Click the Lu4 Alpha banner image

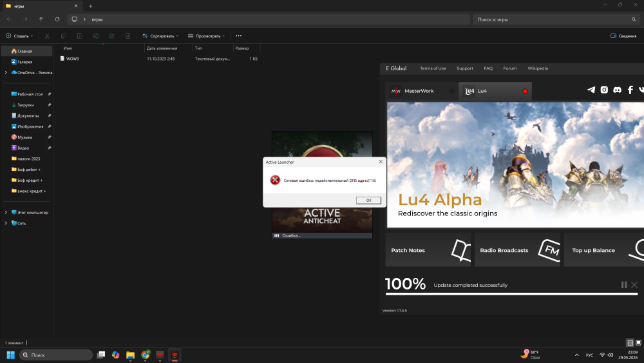coord(515,165)
